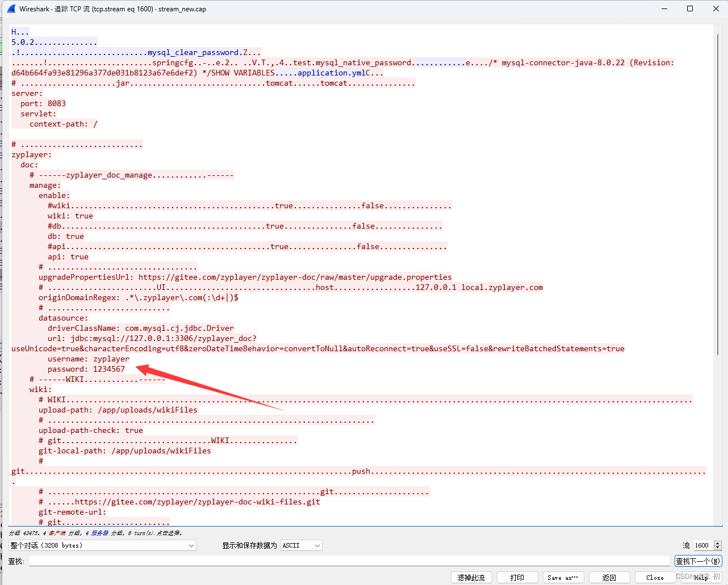Click the Wireshark shark-fin title icon
Viewport: 728px width, 585px height.
pyautogui.click(x=11, y=9)
